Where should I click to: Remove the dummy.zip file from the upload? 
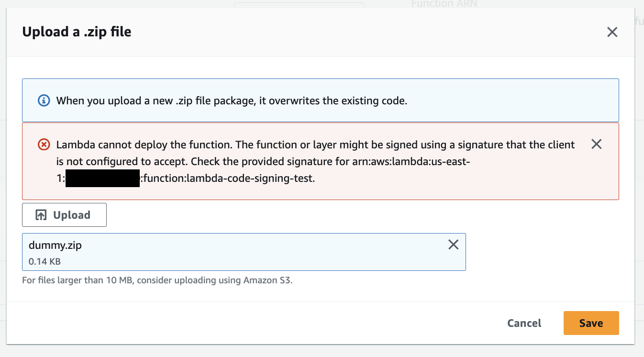(x=453, y=244)
